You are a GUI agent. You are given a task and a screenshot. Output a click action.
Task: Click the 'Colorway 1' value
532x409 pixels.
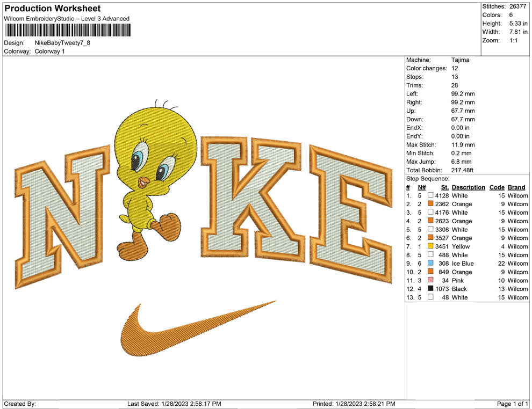(x=49, y=51)
